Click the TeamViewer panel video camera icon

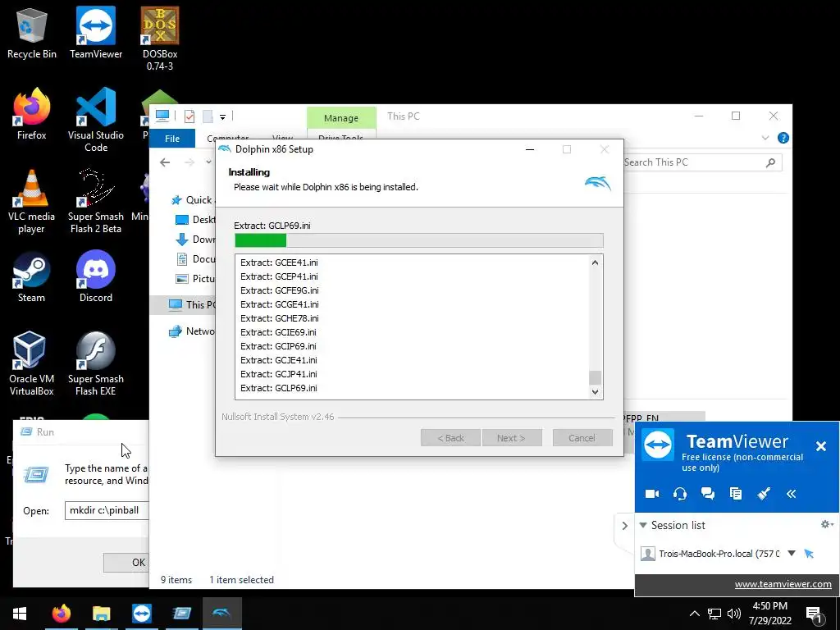pos(652,493)
